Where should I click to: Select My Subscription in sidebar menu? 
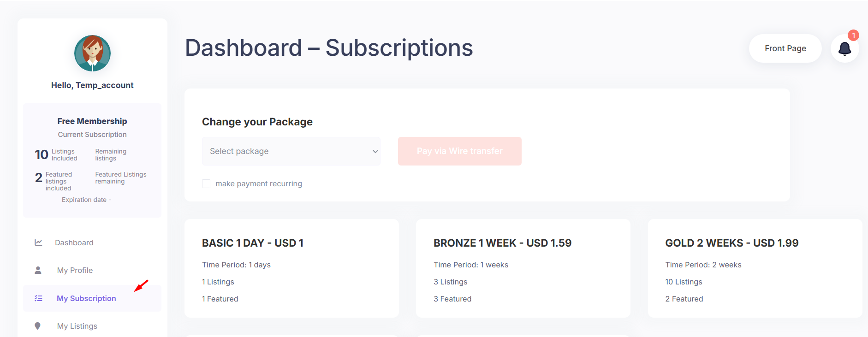[86, 298]
